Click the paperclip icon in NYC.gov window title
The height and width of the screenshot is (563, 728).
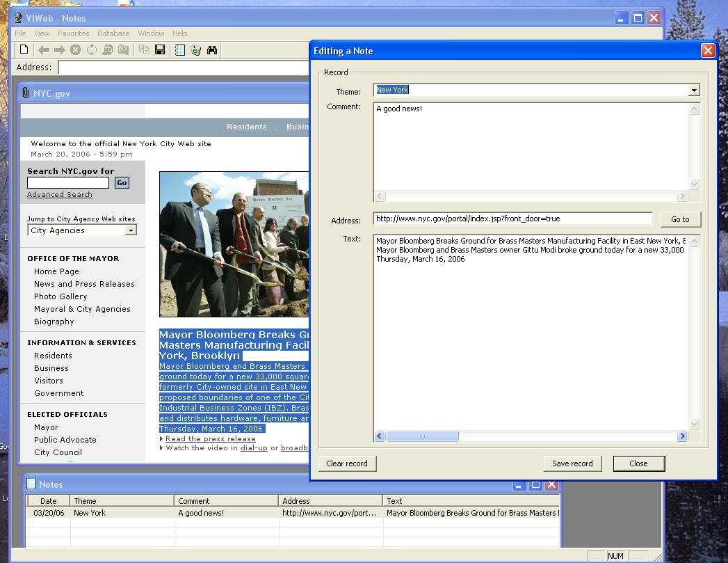(26, 93)
